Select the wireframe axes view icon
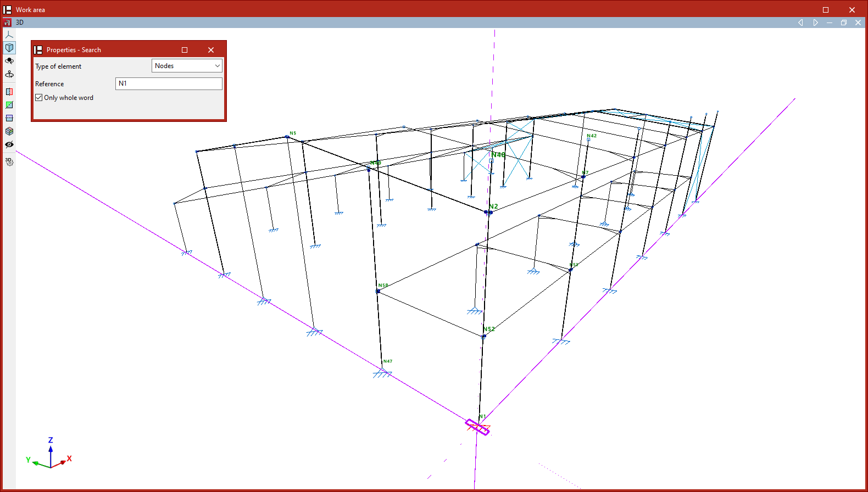This screenshot has width=868, height=492. pos(9,35)
